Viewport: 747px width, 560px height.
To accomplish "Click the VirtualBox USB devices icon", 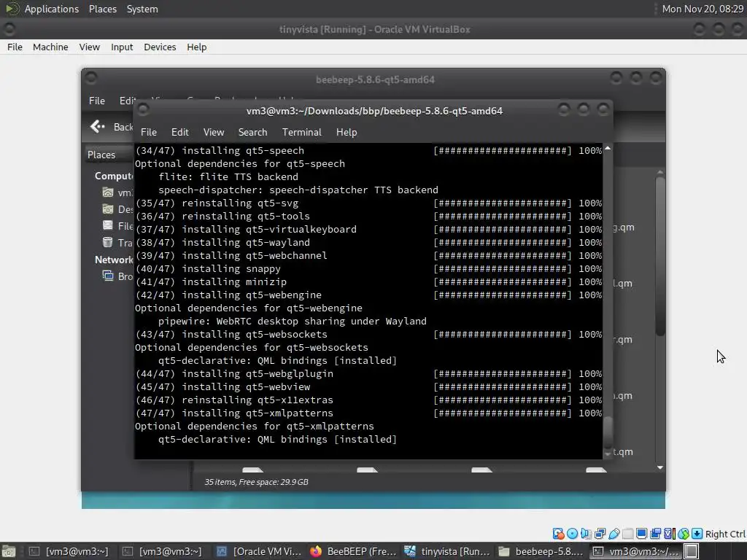I will (x=614, y=534).
